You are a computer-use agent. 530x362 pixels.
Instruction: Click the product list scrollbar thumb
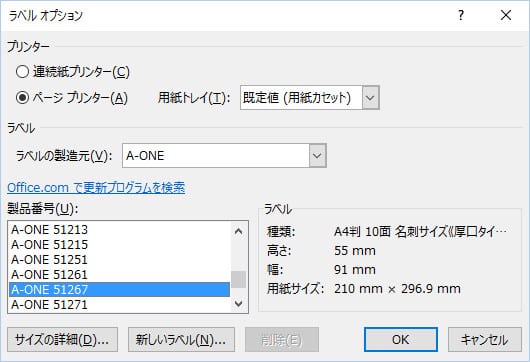pyautogui.click(x=239, y=280)
